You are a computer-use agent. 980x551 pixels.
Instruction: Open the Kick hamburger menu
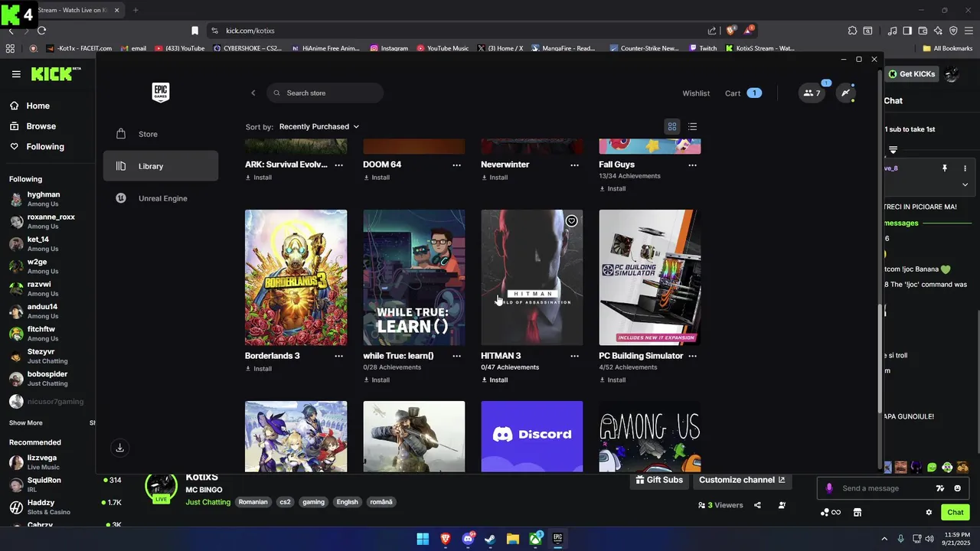pyautogui.click(x=16, y=74)
